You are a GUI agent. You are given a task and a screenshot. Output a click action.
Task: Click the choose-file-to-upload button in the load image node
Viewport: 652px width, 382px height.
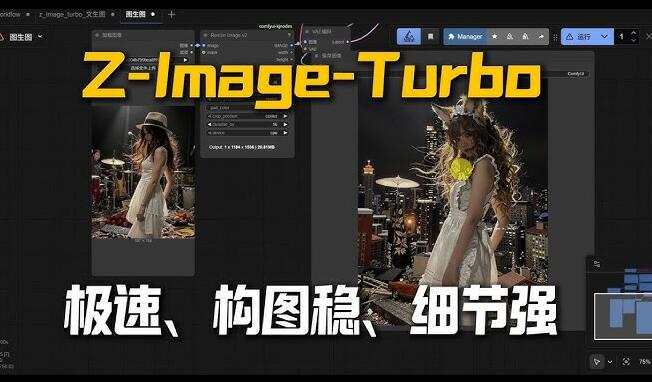(143, 67)
